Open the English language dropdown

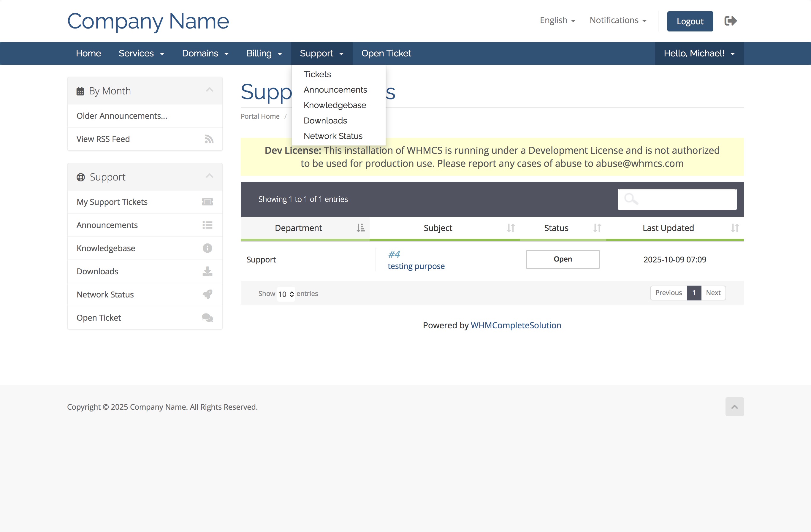coord(557,20)
